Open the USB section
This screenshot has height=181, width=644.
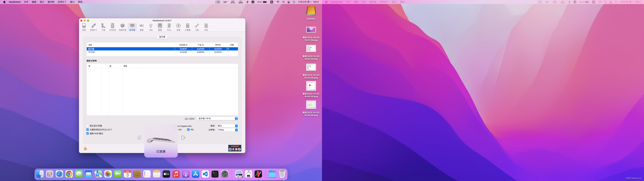[151, 27]
